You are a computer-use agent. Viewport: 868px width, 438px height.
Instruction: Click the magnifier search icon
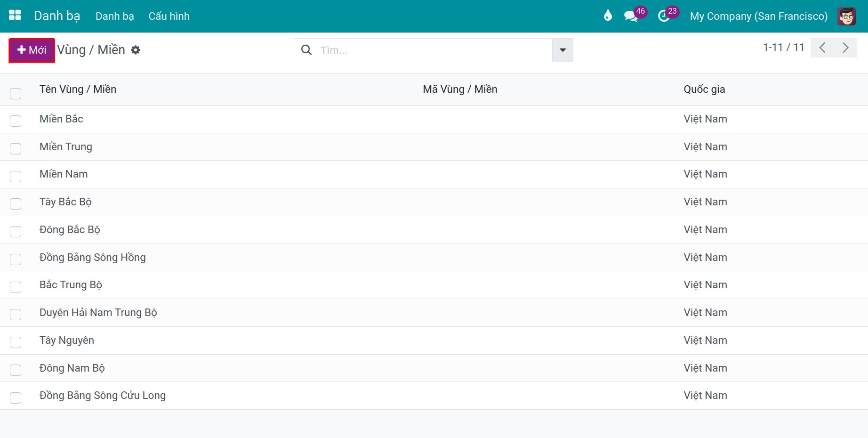pos(306,50)
